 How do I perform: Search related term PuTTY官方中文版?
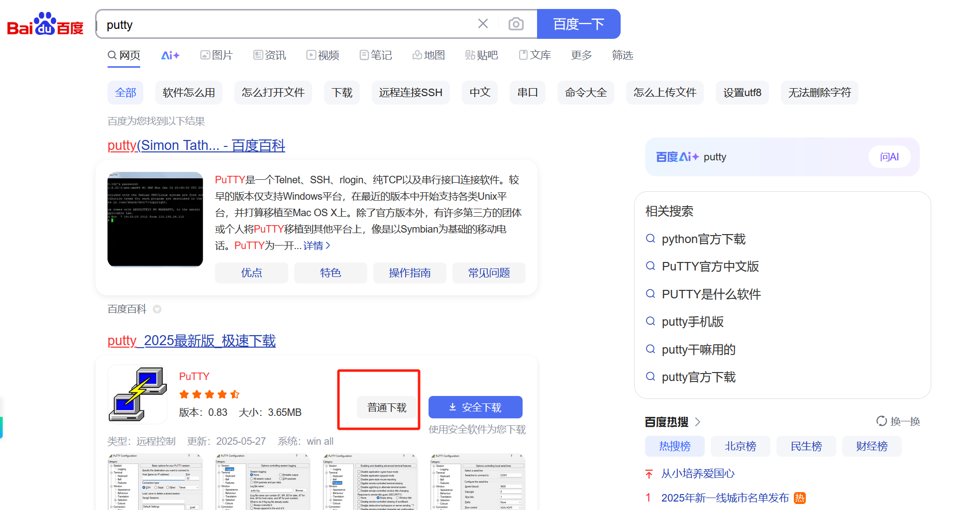click(710, 266)
